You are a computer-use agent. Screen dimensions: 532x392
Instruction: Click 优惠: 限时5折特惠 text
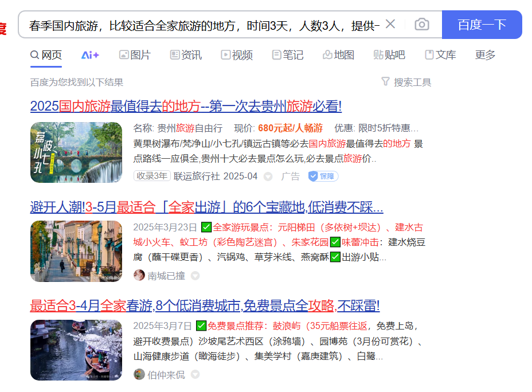[x=376, y=128]
